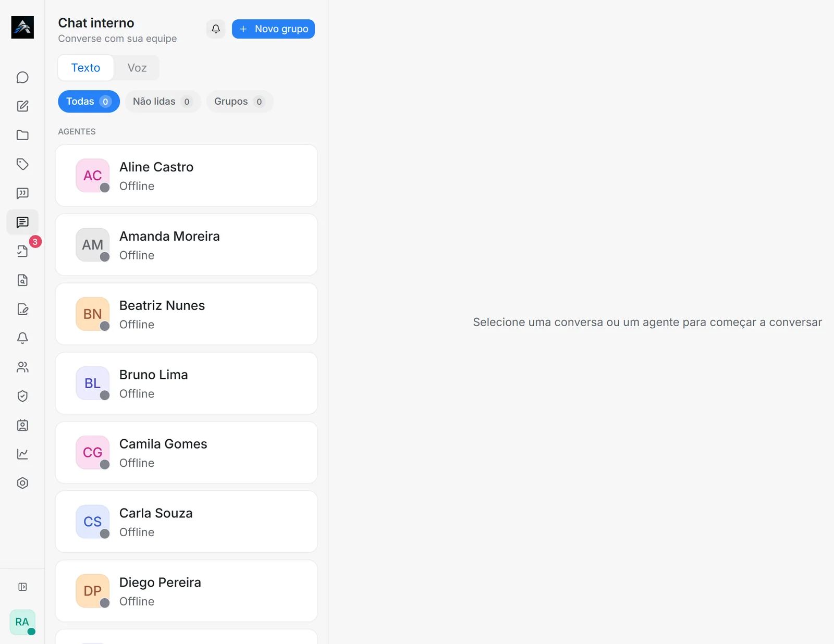Open the compose pencil-square sidebar icon
Image resolution: width=834 pixels, height=644 pixels.
22,106
